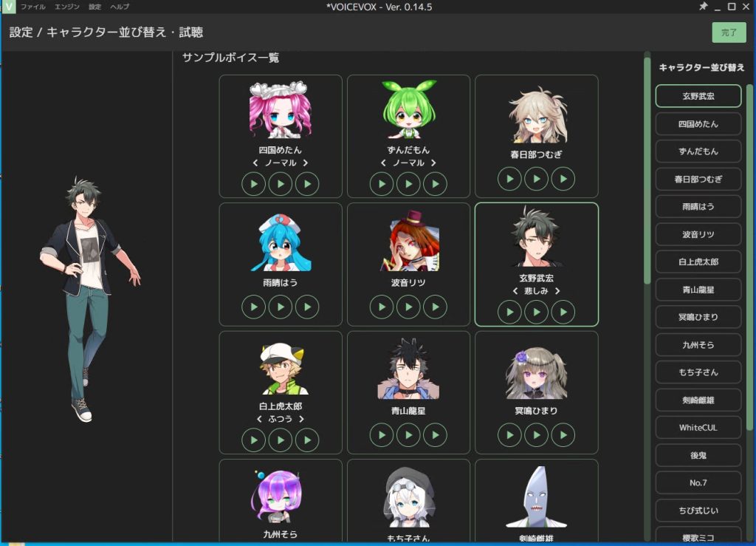Switch 玄野武宏 to the next style after 悲しみ
756x546 pixels.
tap(557, 291)
